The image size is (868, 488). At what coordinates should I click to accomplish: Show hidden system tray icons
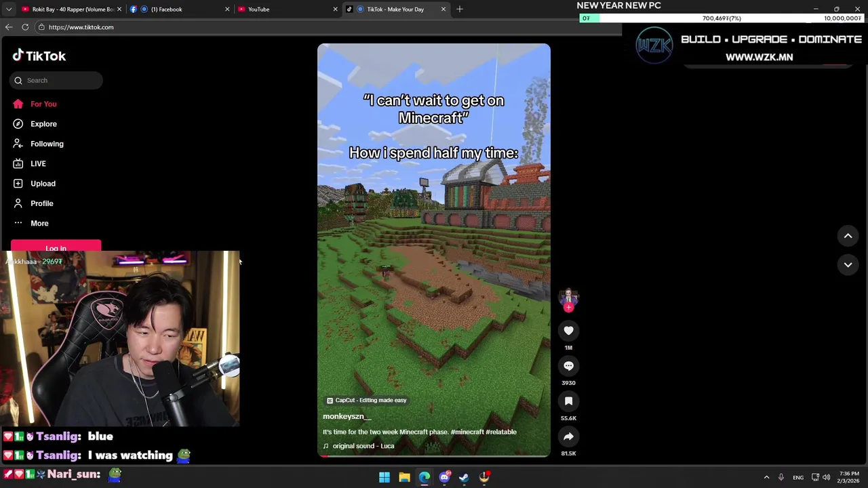point(766,477)
